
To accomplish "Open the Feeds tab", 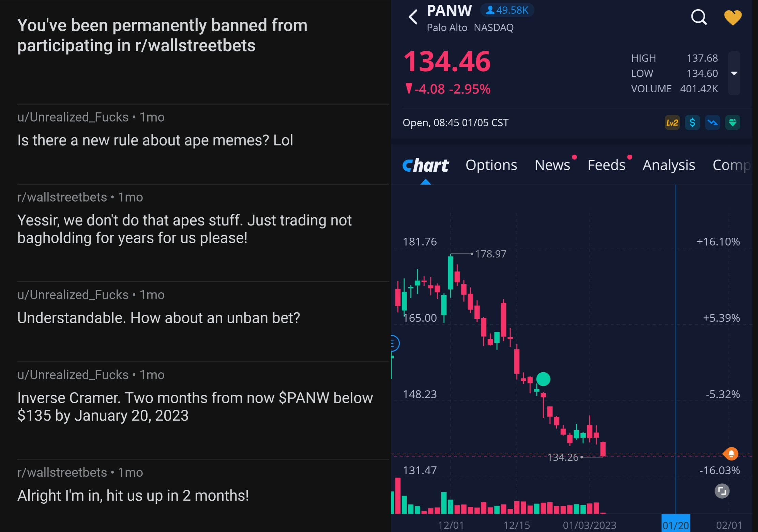I will pos(606,165).
